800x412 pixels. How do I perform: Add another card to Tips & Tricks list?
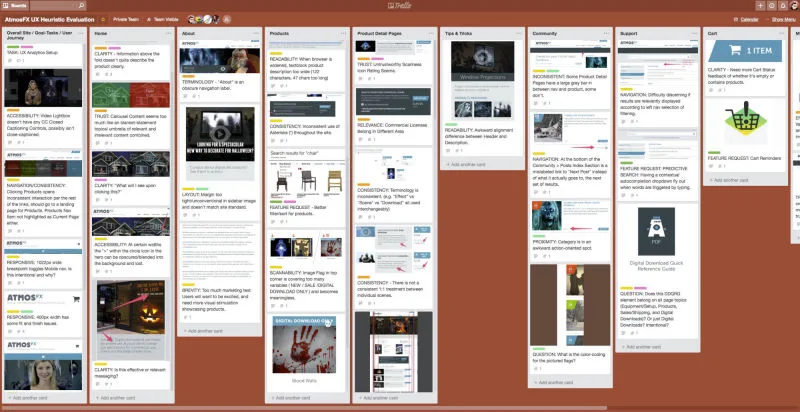coord(482,165)
